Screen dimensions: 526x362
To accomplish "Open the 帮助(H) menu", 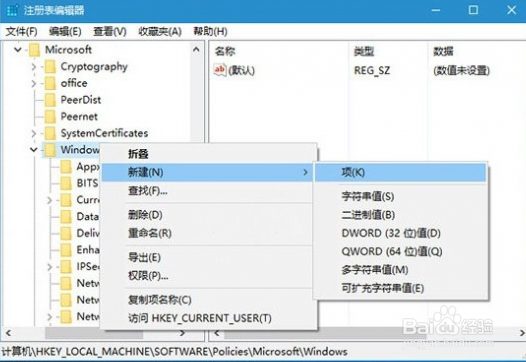I will coord(210,32).
